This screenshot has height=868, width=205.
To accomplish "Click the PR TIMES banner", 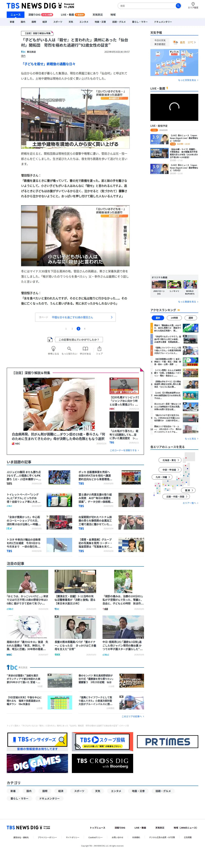I will 168,742.
